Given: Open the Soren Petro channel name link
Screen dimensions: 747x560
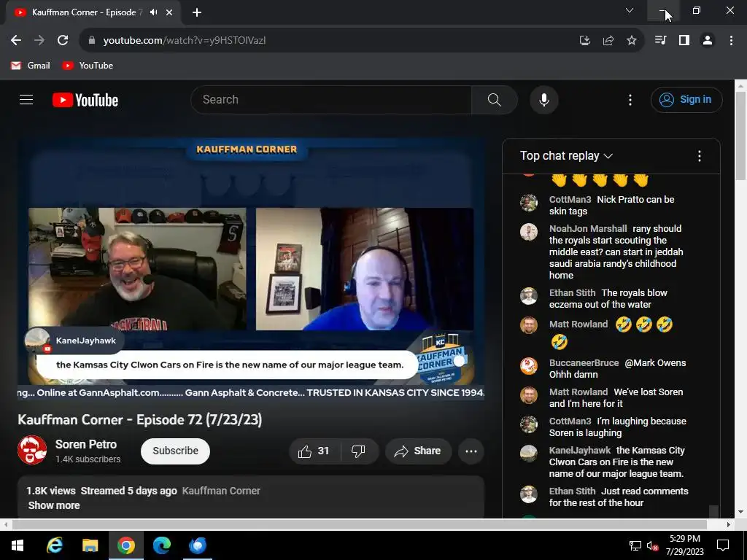Looking at the screenshot, I should click(x=86, y=444).
